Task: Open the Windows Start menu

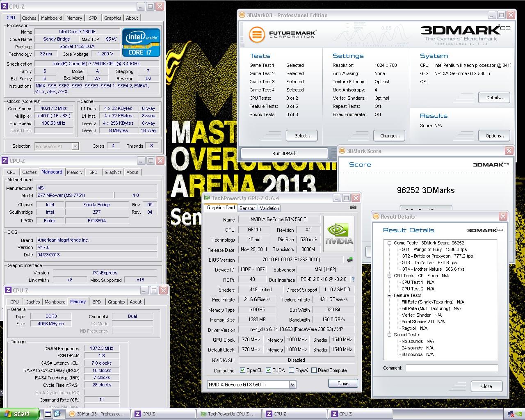Action: tap(19, 414)
